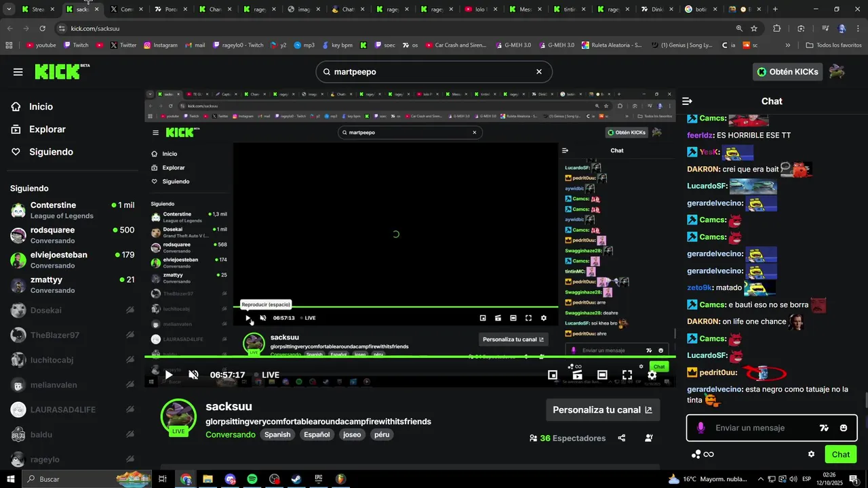This screenshot has height=488, width=868.
Task: Enter fullscreen mode
Action: point(627,375)
